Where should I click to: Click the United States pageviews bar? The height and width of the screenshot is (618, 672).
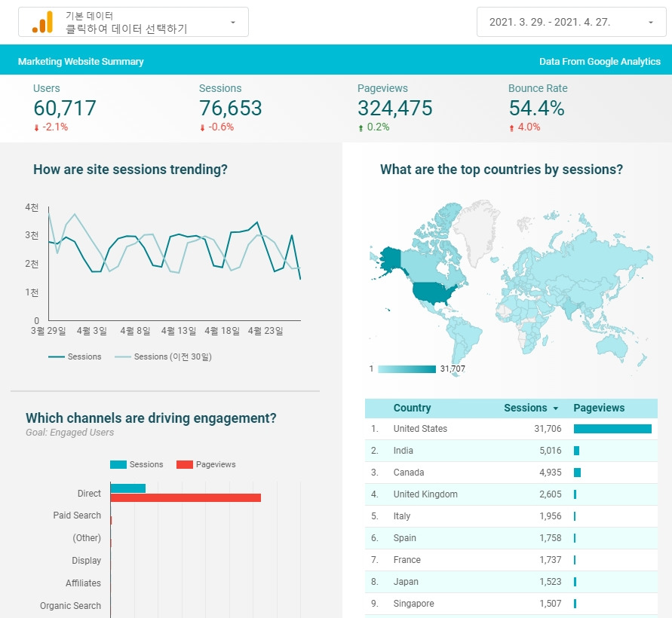[x=612, y=429]
